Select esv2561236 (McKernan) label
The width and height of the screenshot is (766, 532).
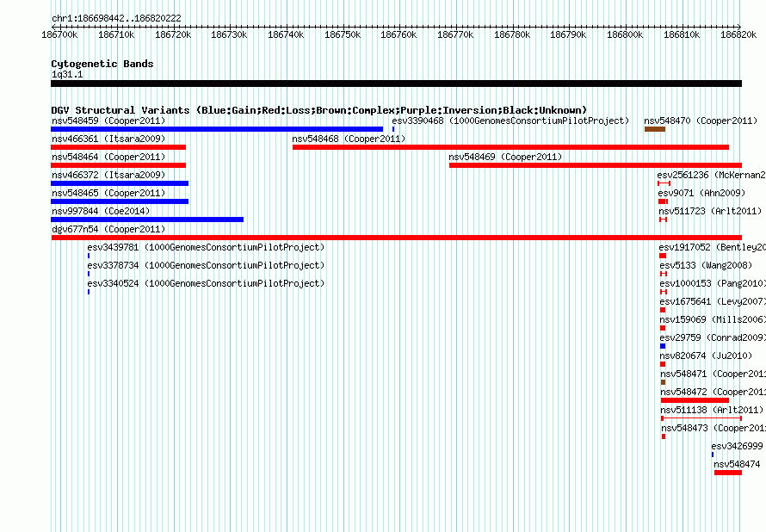tap(711, 175)
